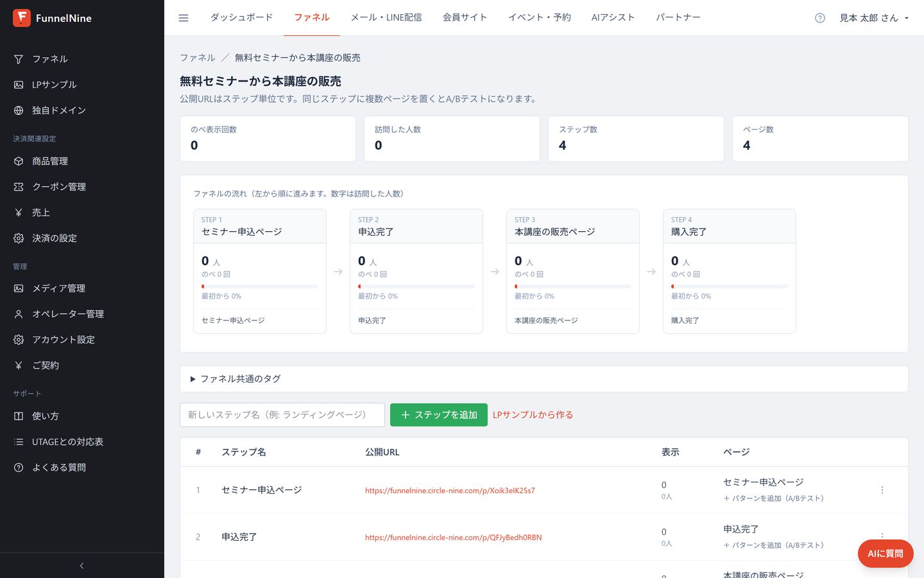Open the help question mark icon
This screenshot has height=578, width=924.
coord(819,18)
